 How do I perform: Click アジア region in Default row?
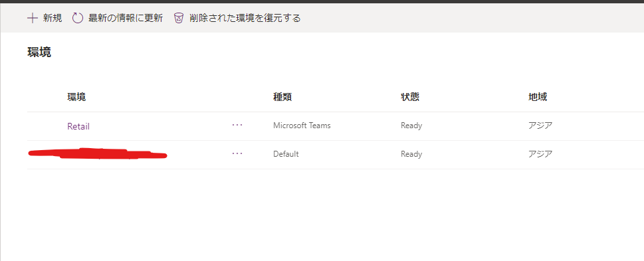coord(540,154)
